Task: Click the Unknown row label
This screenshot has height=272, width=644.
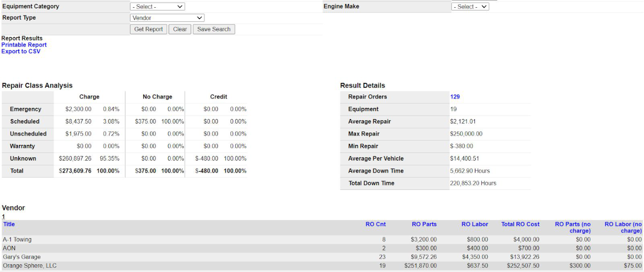Action: [x=23, y=159]
